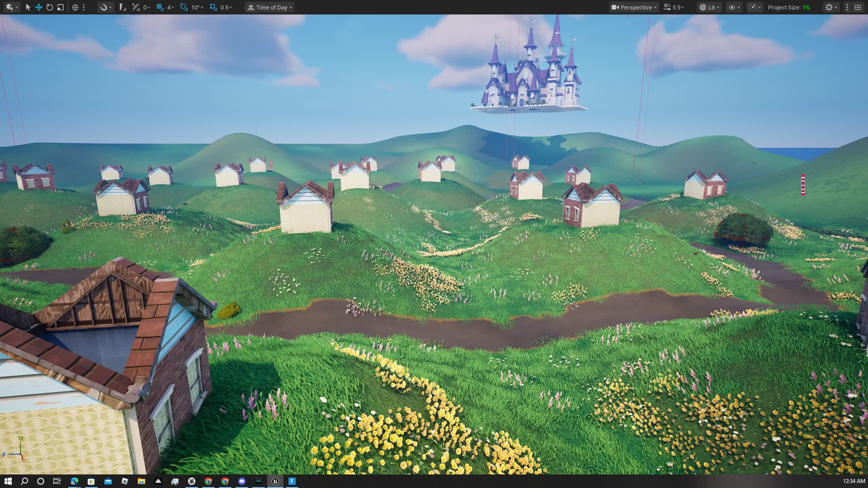Screen dimensions: 868x488
Task: Open Discord from the taskbar
Action: 242,481
